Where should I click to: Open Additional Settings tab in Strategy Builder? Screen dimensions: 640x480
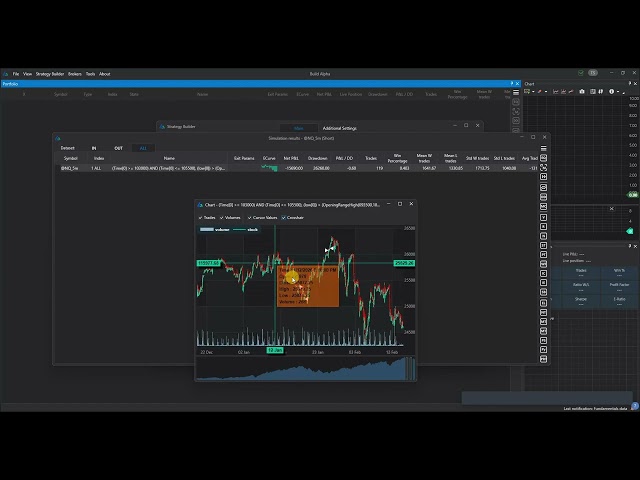pos(340,128)
